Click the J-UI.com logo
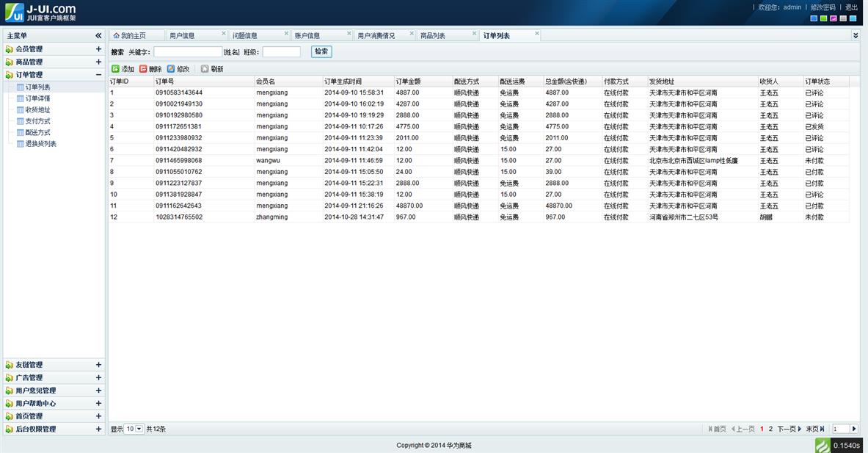This screenshot has height=453, width=868. click(x=40, y=12)
